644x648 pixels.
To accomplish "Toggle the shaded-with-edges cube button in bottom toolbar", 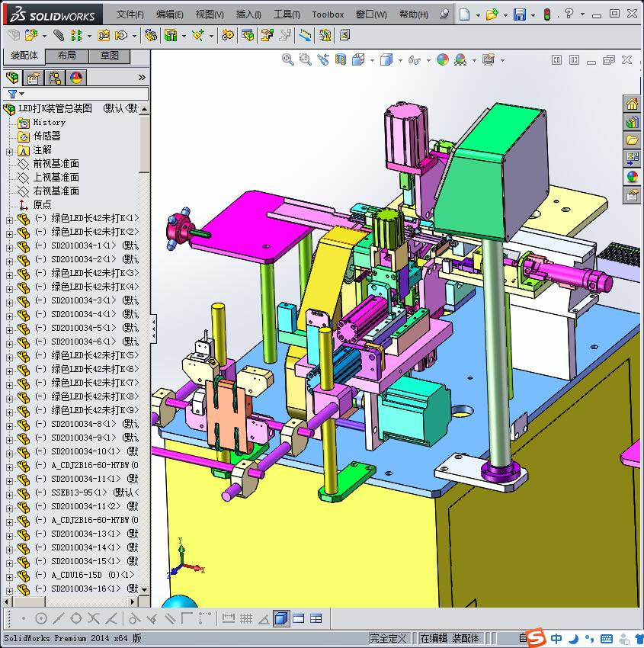I will pyautogui.click(x=281, y=618).
